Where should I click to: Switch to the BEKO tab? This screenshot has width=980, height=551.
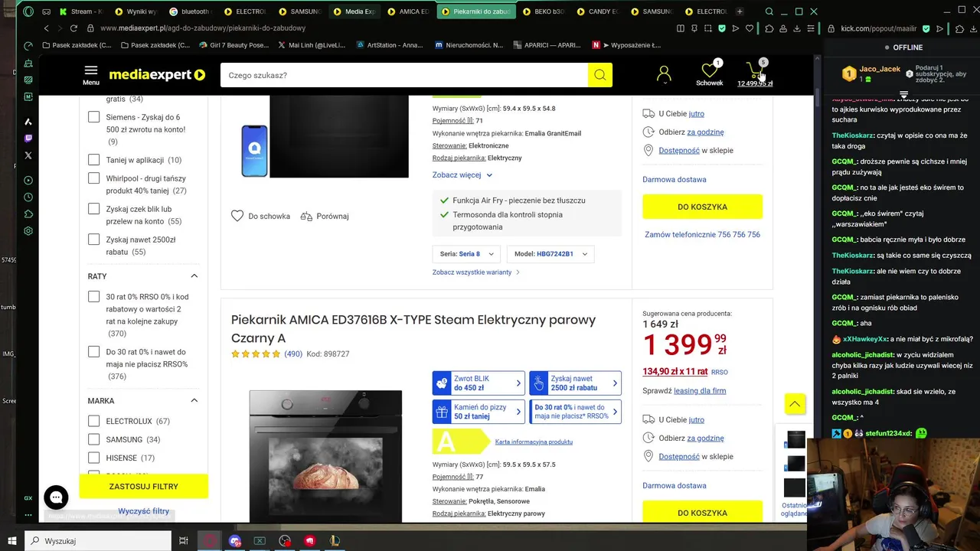[543, 11]
